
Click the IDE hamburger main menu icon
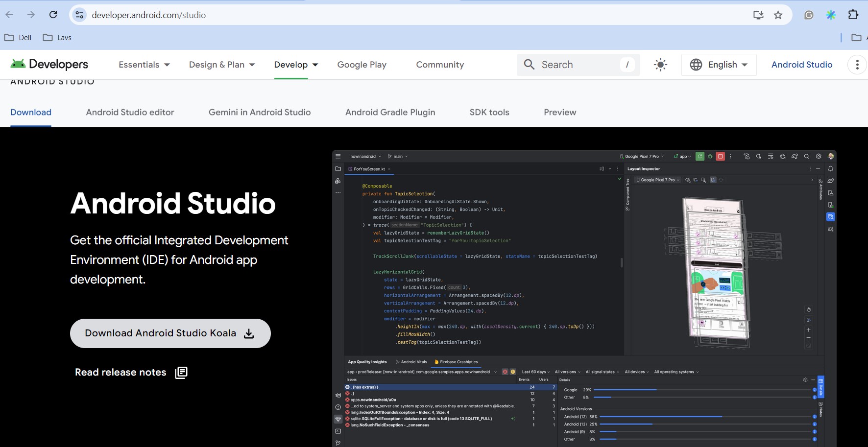click(338, 157)
